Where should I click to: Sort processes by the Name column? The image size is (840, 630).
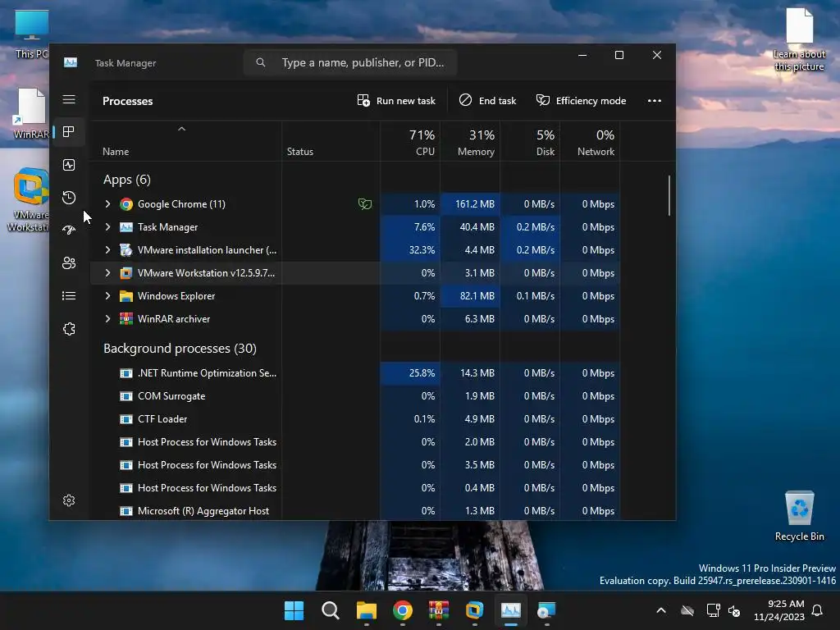click(116, 152)
